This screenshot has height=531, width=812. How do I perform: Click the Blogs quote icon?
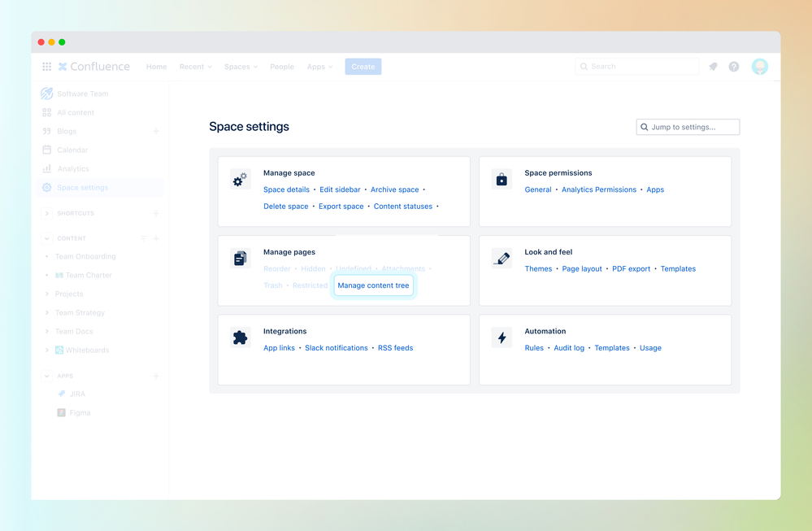[46, 131]
